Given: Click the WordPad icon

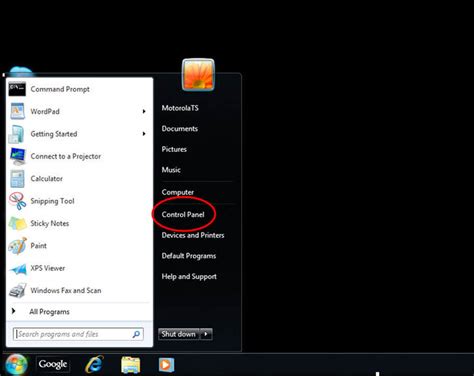Looking at the screenshot, I should click(17, 111).
